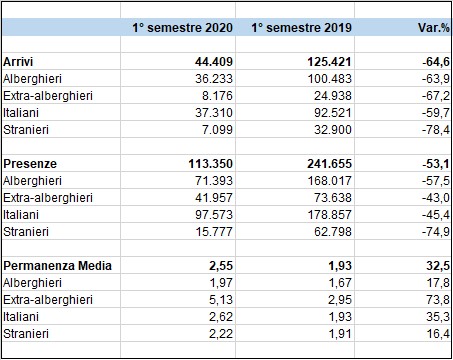The image size is (453, 360).
Task: Click the Arrivi total cell 44.409
Action: pyautogui.click(x=178, y=62)
